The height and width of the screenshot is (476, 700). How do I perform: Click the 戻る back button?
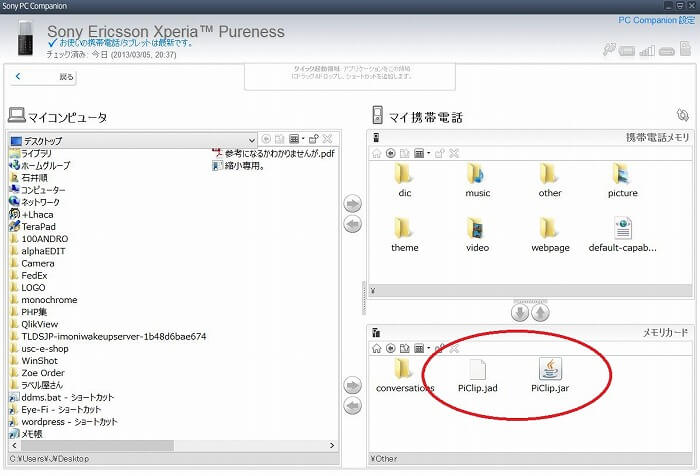coord(45,76)
